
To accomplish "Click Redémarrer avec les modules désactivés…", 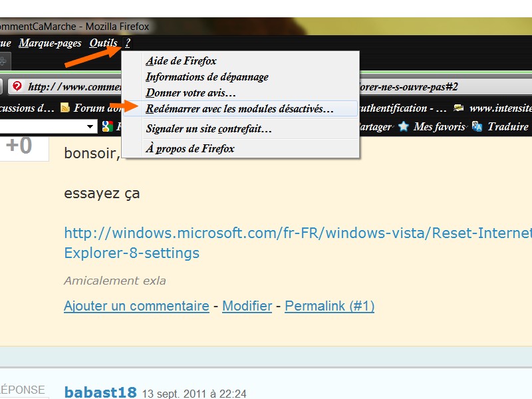I will 240,109.
